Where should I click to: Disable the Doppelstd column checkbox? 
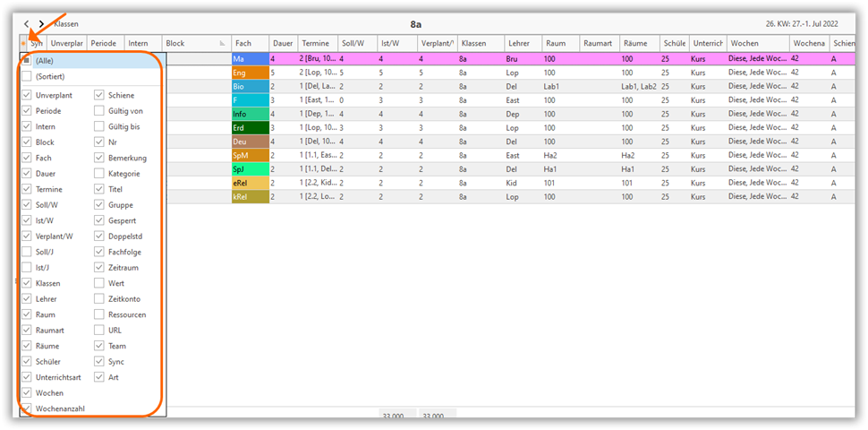coord(99,236)
